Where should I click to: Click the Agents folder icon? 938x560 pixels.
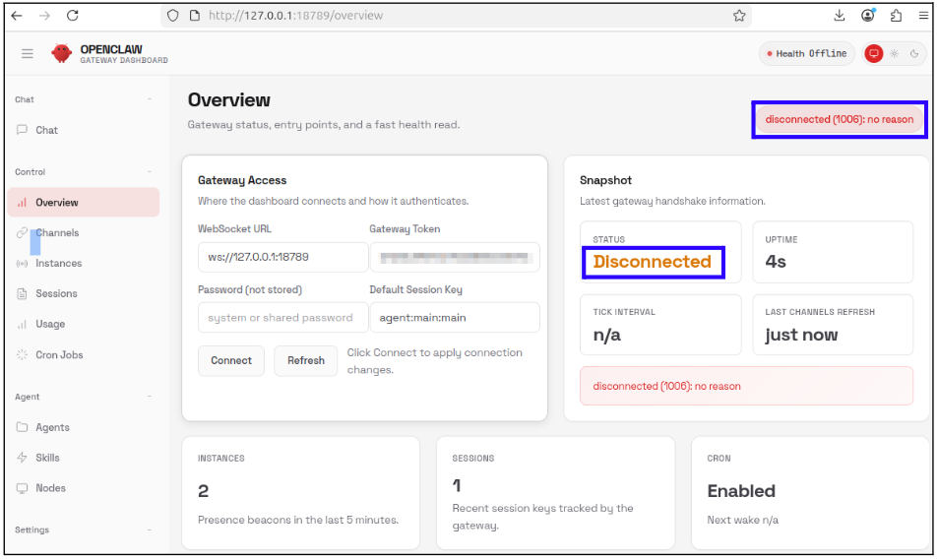click(x=22, y=427)
